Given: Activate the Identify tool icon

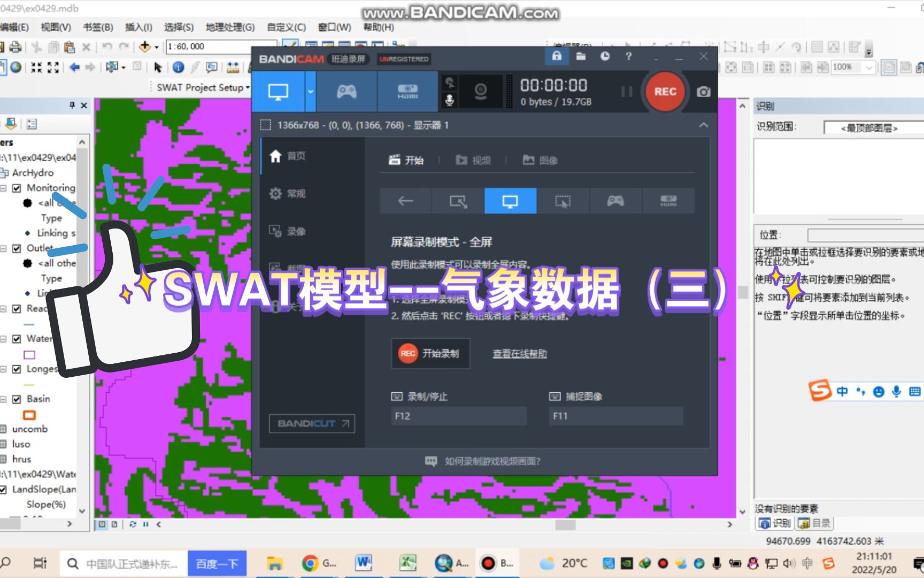Looking at the screenshot, I should (179, 67).
